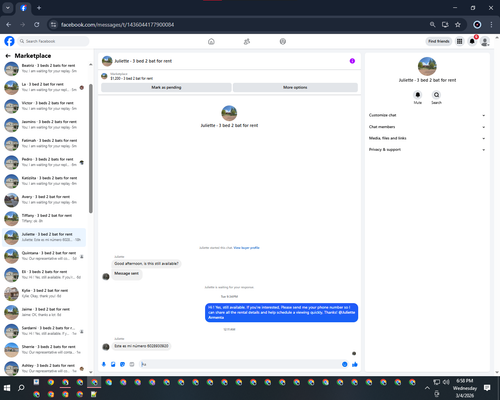Open Kylie 3 bed 2 bat conversation
500x400 pixels.
pyautogui.click(x=44, y=293)
